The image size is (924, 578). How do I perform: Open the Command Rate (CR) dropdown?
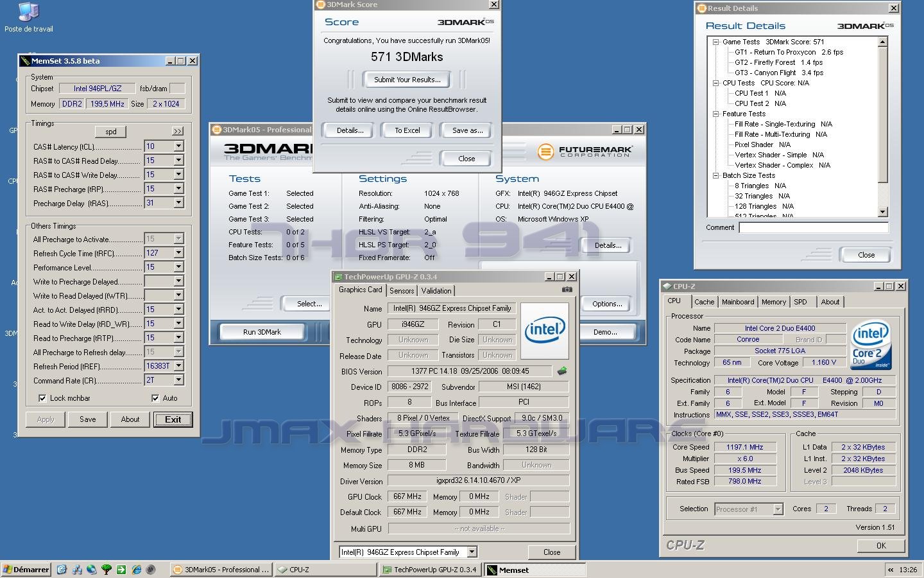pos(178,380)
